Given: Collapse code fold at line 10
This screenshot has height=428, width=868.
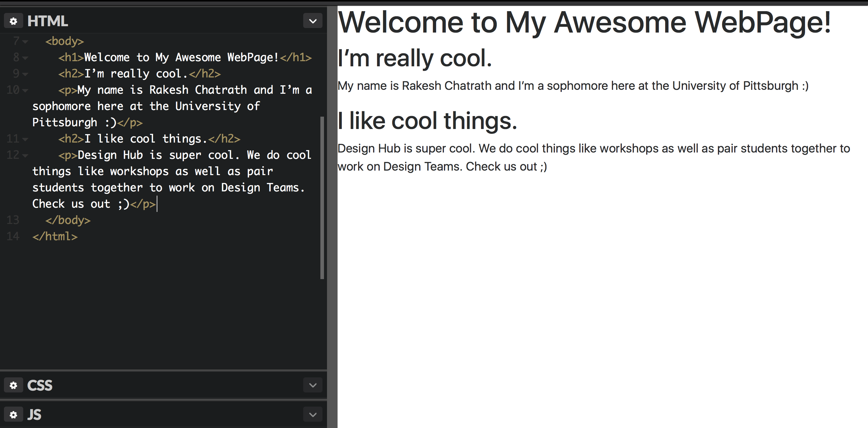Looking at the screenshot, I should [x=25, y=90].
